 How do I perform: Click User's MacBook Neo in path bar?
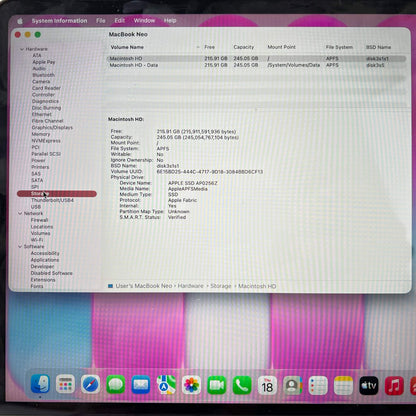(x=144, y=286)
